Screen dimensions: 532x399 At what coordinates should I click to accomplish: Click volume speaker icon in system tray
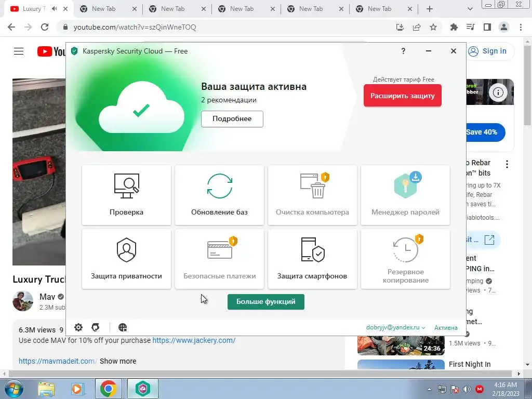(467, 389)
